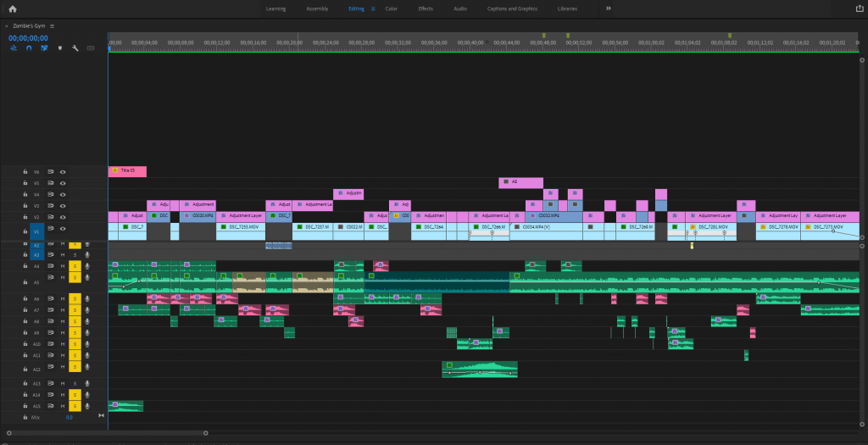Toggle Solo on track A13

(75, 384)
